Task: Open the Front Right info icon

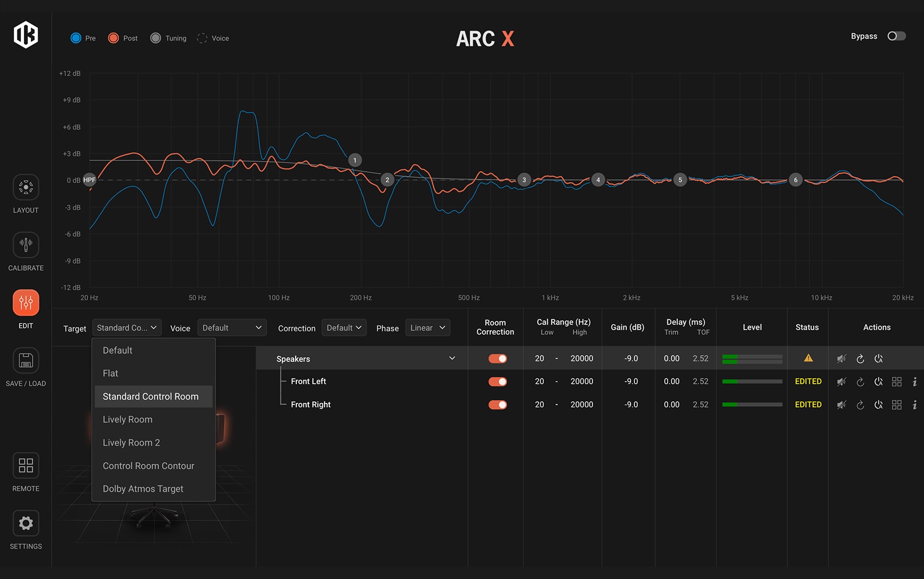Action: tap(915, 405)
